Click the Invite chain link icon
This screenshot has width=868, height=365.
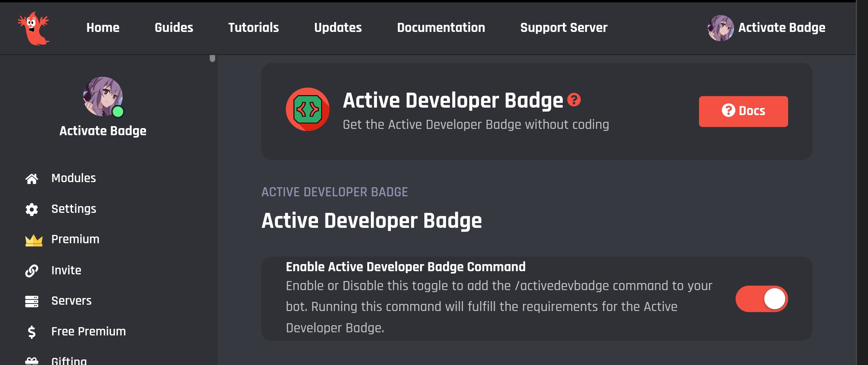pos(32,271)
